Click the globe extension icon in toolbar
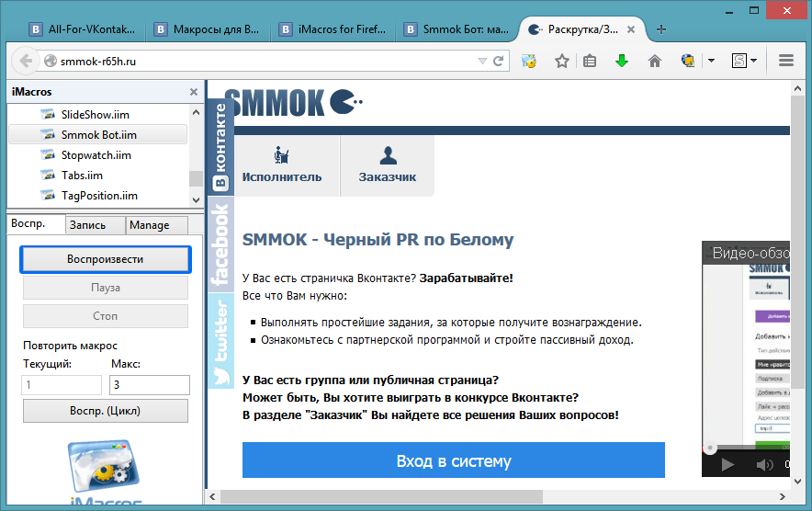This screenshot has height=511, width=812. [x=688, y=62]
